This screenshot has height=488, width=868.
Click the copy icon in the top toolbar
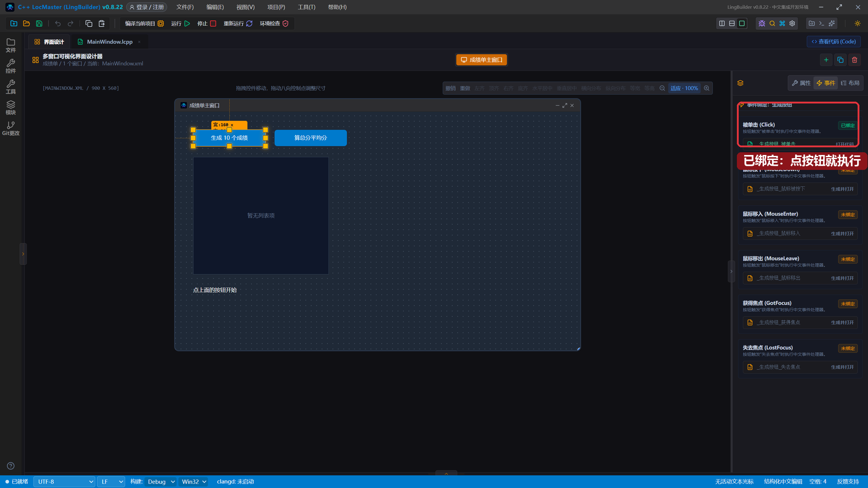pos(89,23)
